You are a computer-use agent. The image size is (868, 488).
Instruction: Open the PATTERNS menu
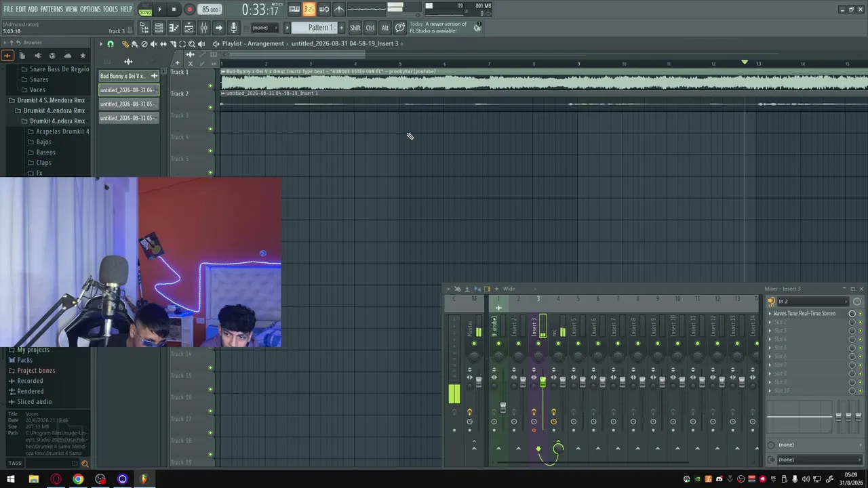click(52, 9)
